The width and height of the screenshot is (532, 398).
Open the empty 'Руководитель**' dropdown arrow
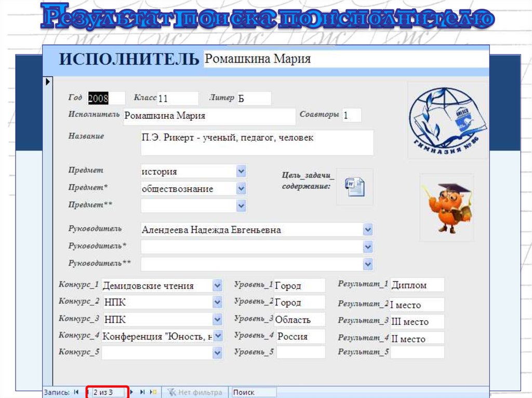(x=368, y=264)
